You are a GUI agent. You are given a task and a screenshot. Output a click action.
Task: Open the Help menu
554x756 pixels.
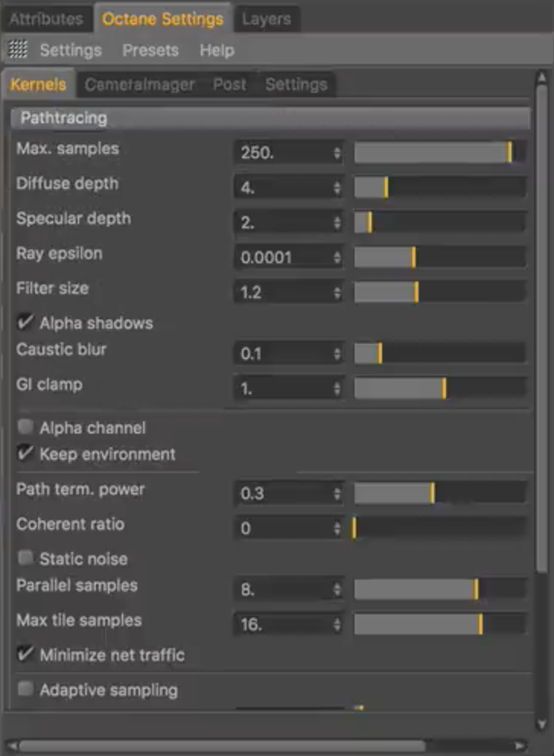click(x=217, y=51)
